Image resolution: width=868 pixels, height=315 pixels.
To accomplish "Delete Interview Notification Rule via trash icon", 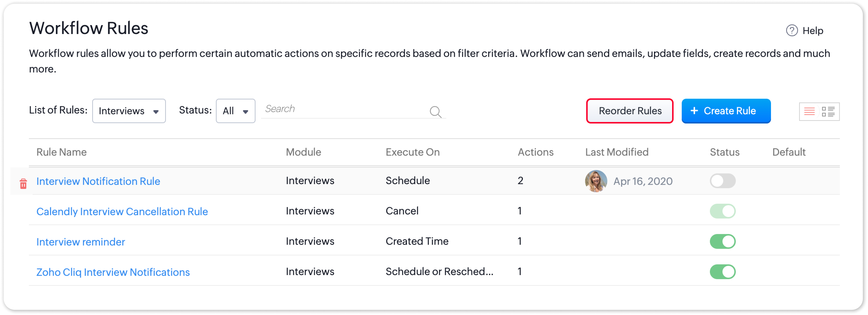I will pyautogui.click(x=23, y=184).
